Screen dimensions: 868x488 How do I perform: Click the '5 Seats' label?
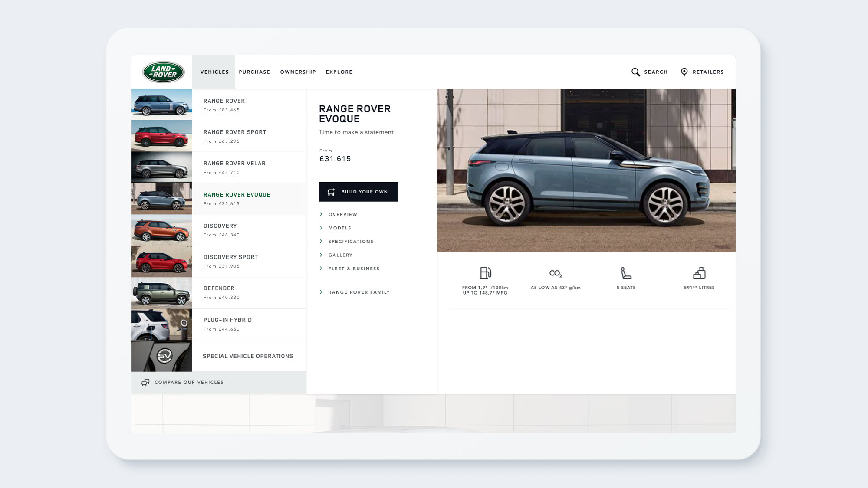click(x=626, y=288)
